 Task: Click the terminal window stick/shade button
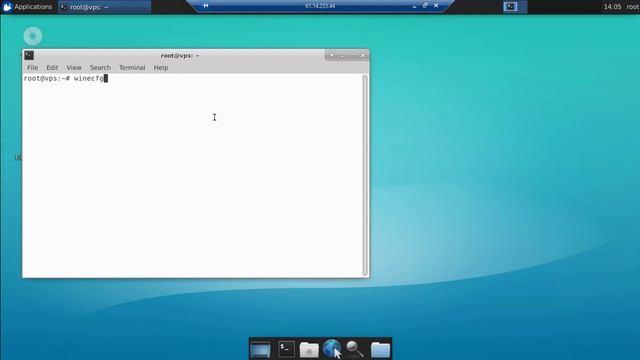pyautogui.click(x=331, y=55)
